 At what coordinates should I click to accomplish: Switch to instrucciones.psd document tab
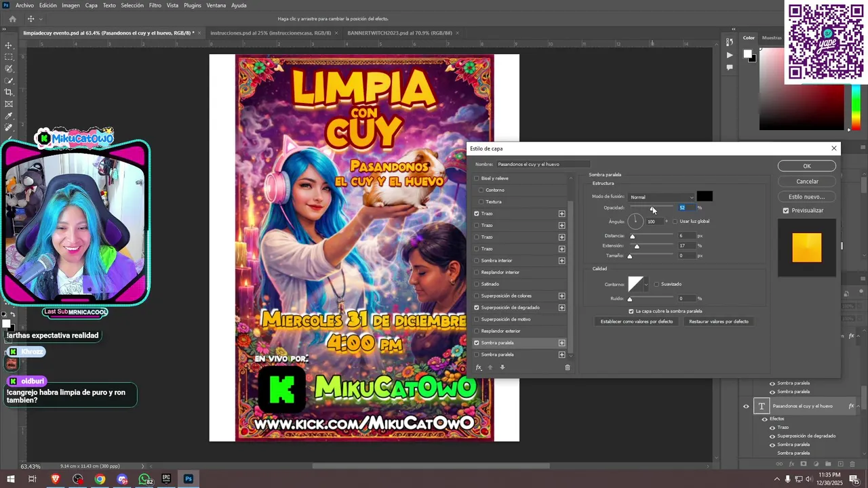click(271, 33)
